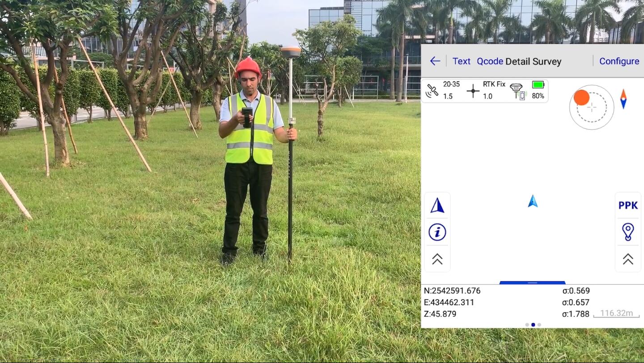Tap the north compass needle icon
The width and height of the screenshot is (644, 363).
pyautogui.click(x=623, y=99)
